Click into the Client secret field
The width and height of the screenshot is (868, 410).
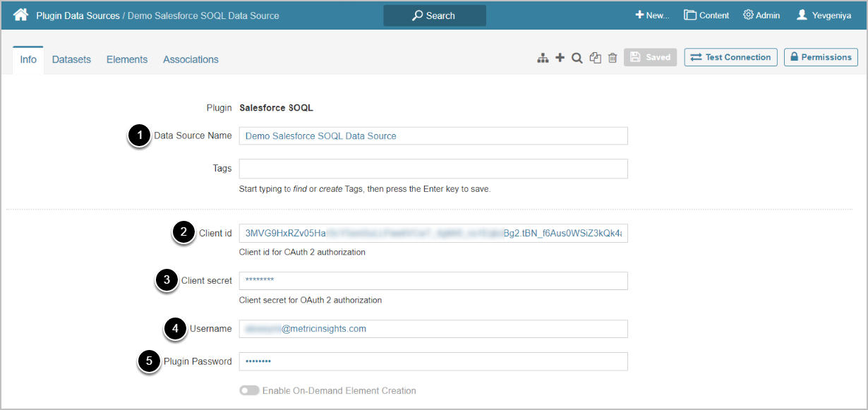(x=433, y=281)
